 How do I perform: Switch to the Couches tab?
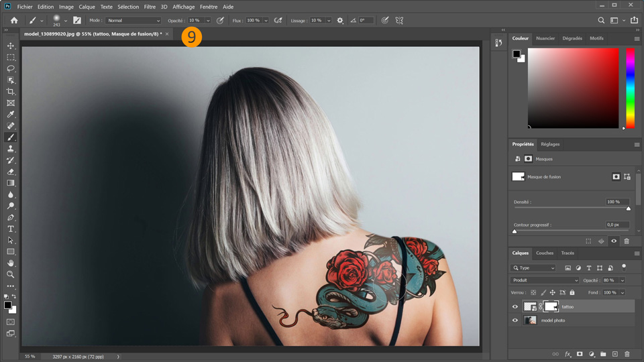[545, 253]
